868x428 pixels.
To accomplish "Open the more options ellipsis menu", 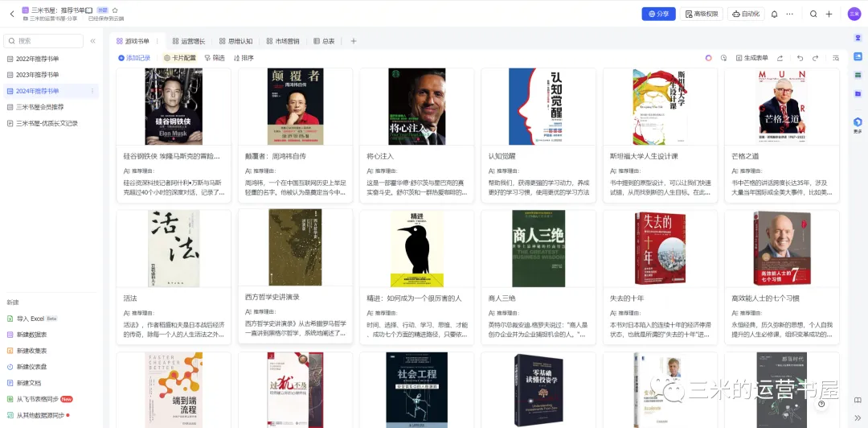I will (x=790, y=14).
